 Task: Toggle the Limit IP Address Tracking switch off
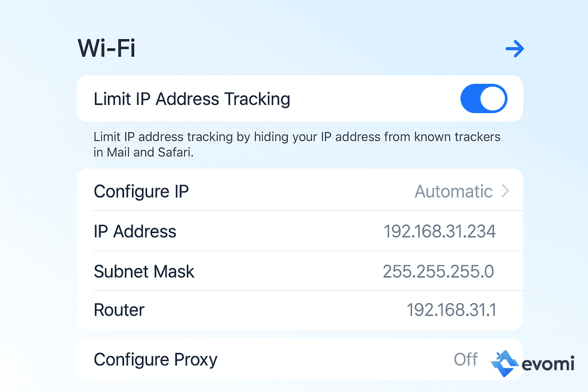click(483, 98)
